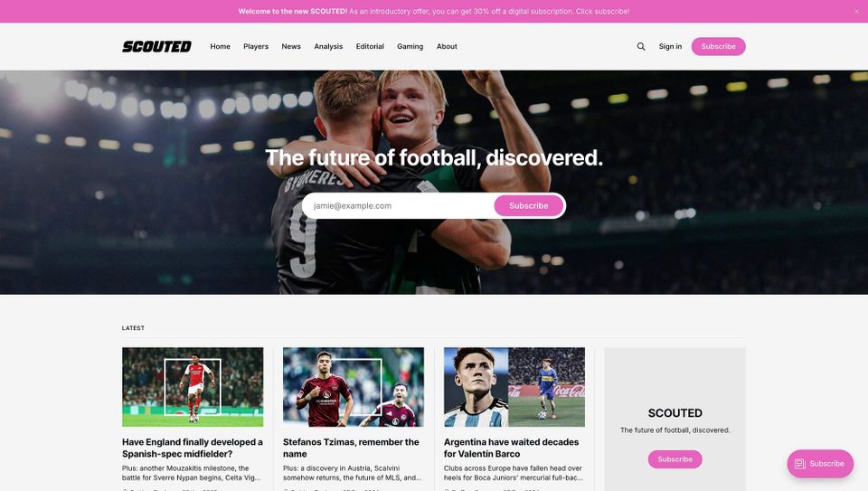Click the header Subscribe button

(718, 46)
